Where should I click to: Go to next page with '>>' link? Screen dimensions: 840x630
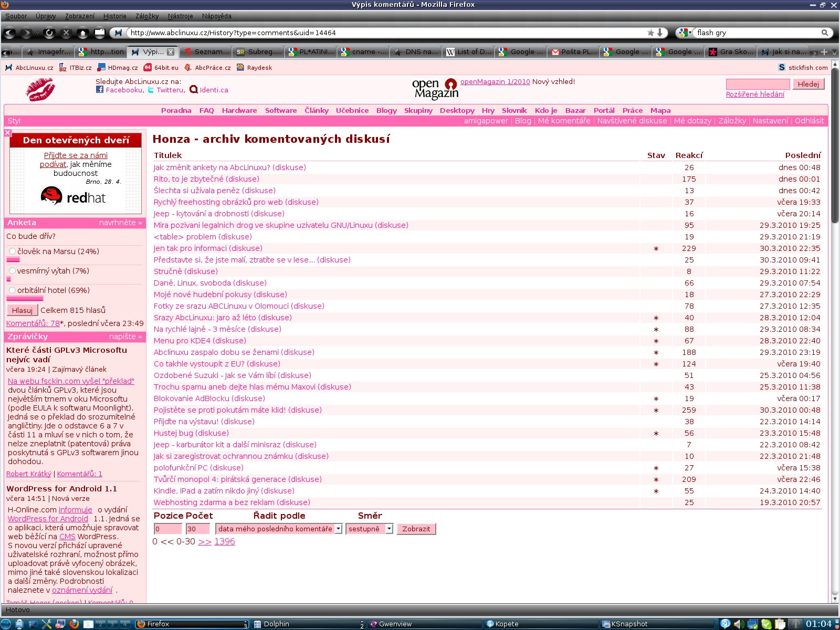pyautogui.click(x=205, y=542)
